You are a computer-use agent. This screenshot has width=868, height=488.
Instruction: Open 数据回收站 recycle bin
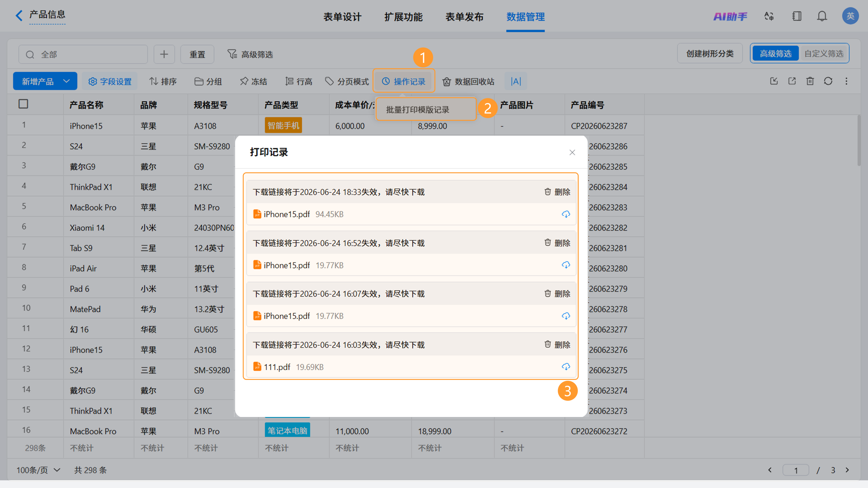click(x=468, y=81)
